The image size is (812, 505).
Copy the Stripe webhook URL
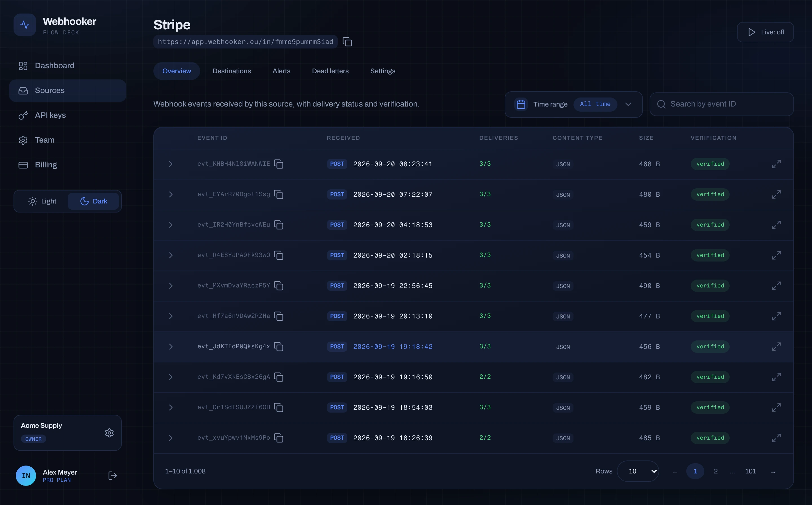coord(347,42)
